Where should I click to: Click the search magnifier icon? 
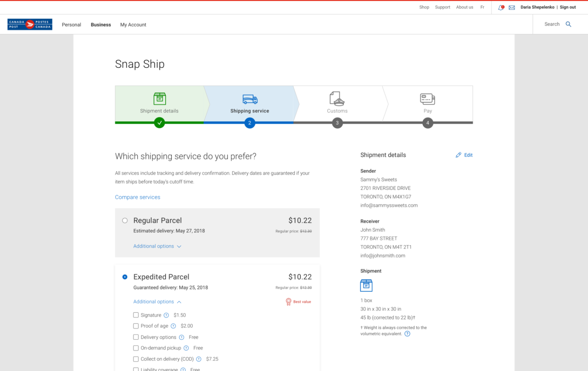click(568, 24)
